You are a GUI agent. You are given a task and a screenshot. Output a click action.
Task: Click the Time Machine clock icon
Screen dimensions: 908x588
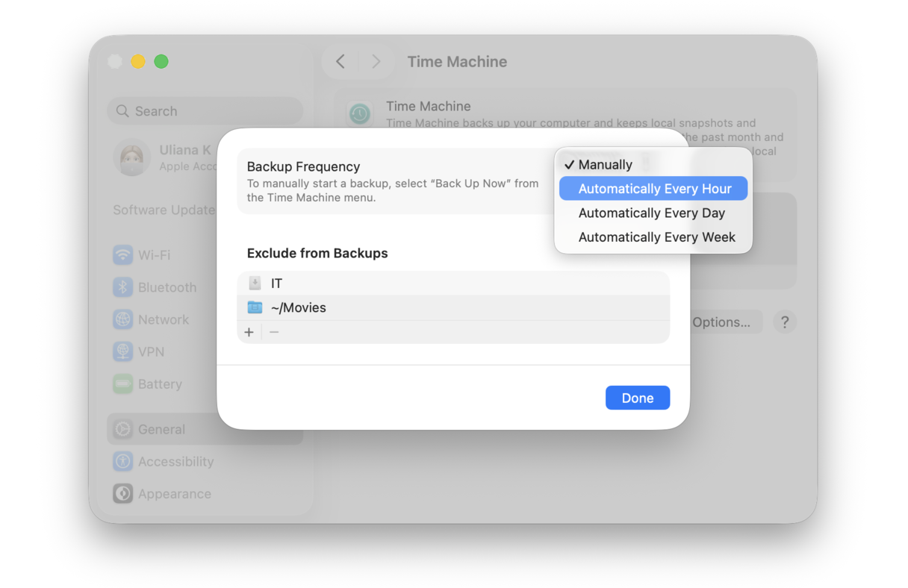360,114
